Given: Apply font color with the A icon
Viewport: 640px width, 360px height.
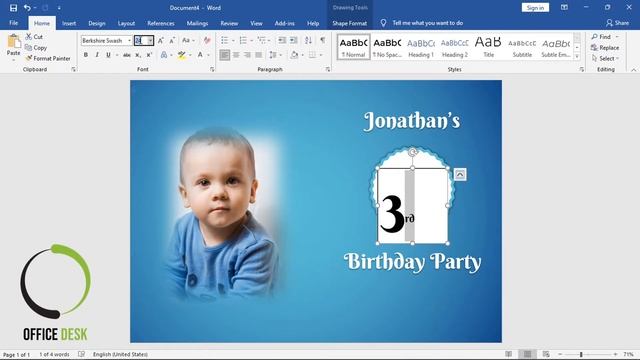Looking at the screenshot, I should point(200,55).
